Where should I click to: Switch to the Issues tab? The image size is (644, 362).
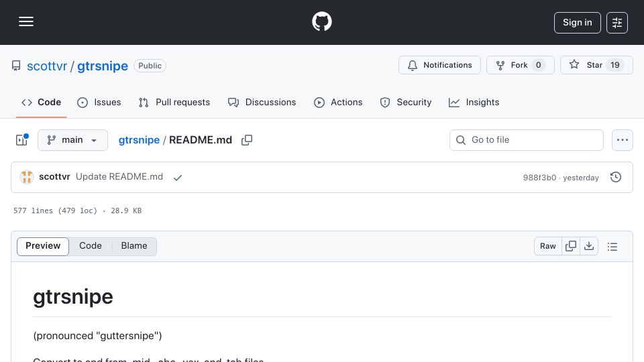click(99, 102)
